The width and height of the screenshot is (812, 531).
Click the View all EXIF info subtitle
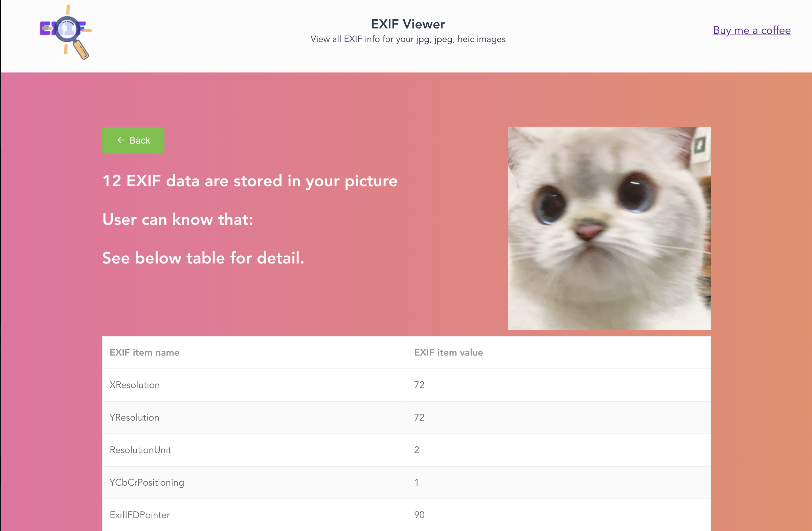[x=408, y=39]
